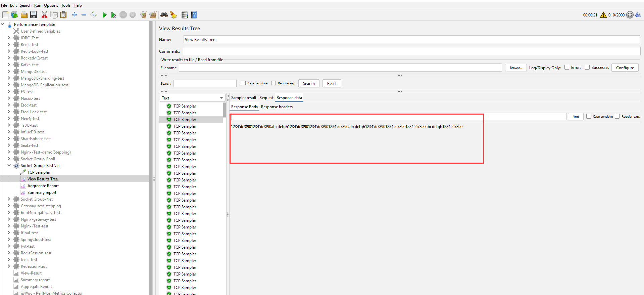The width and height of the screenshot is (644, 295).
Task: Switch to the Request tab
Action: [266, 98]
